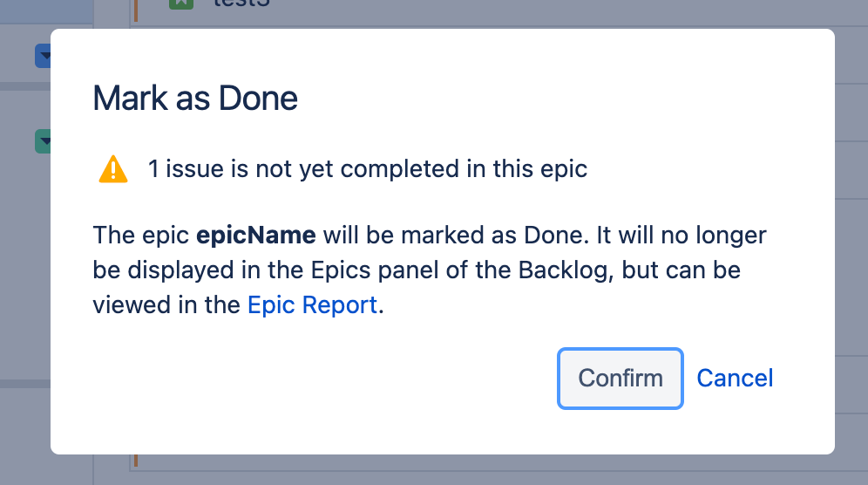Click the dimmed backlog area below the dialog
868x485 pixels.
[436, 469]
